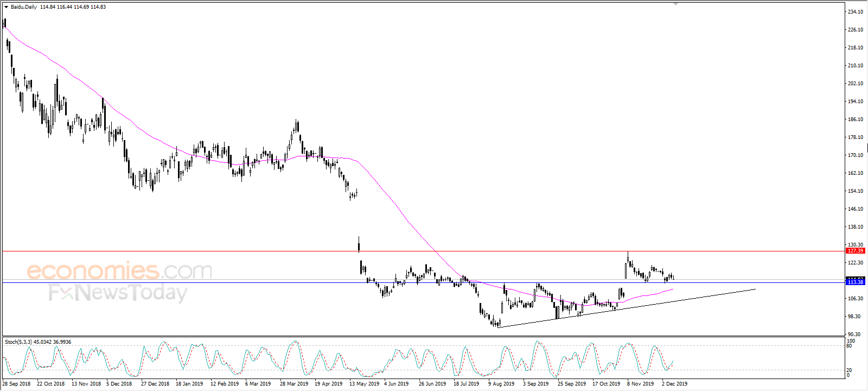The height and width of the screenshot is (391, 868).
Task: Click the 12 Feb 2019 date label
Action: tap(225, 384)
